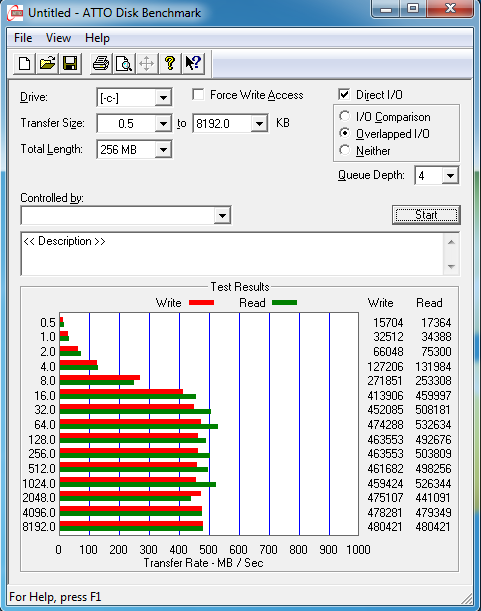
Task: Open the maximum transfer size dropdown showing 8192.0
Action: coord(259,124)
